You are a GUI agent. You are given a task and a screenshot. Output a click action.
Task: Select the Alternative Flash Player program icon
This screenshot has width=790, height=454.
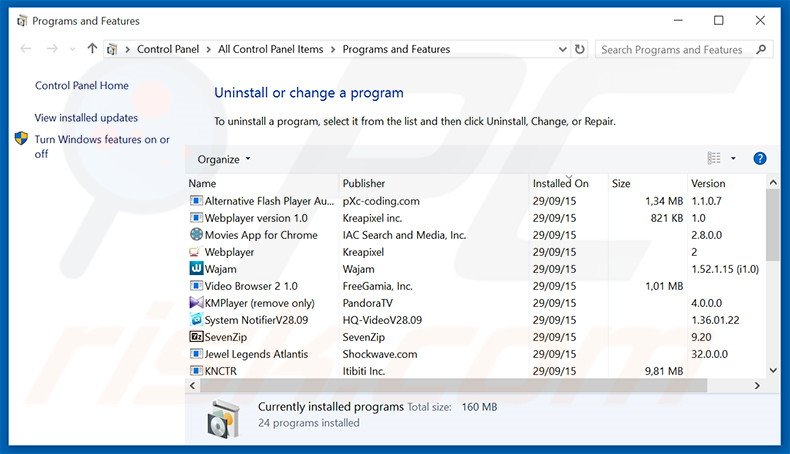point(196,201)
